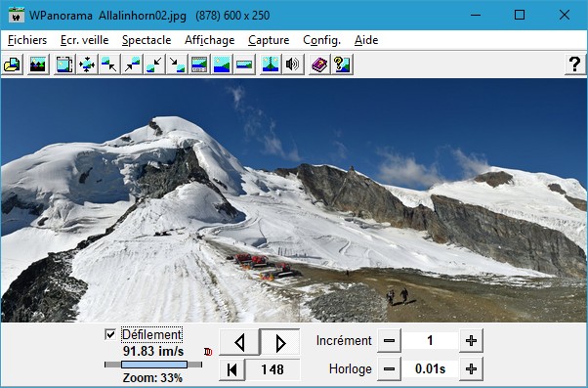The width and height of the screenshot is (588, 388).
Task: Click the Allalinhorn panorama image
Action: (x=294, y=200)
